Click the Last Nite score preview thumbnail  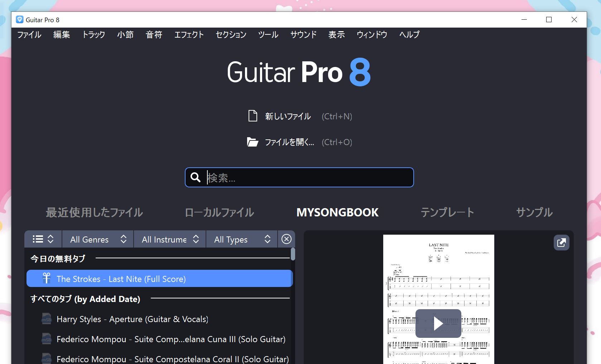click(438, 299)
